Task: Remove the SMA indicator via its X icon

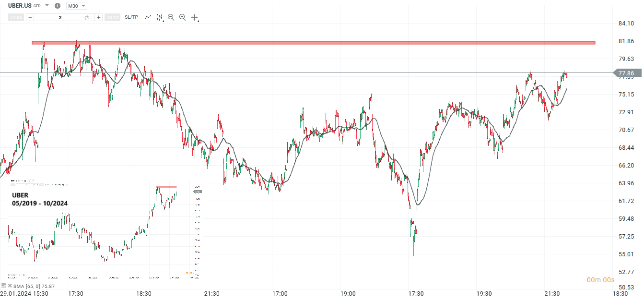Action: (10, 285)
